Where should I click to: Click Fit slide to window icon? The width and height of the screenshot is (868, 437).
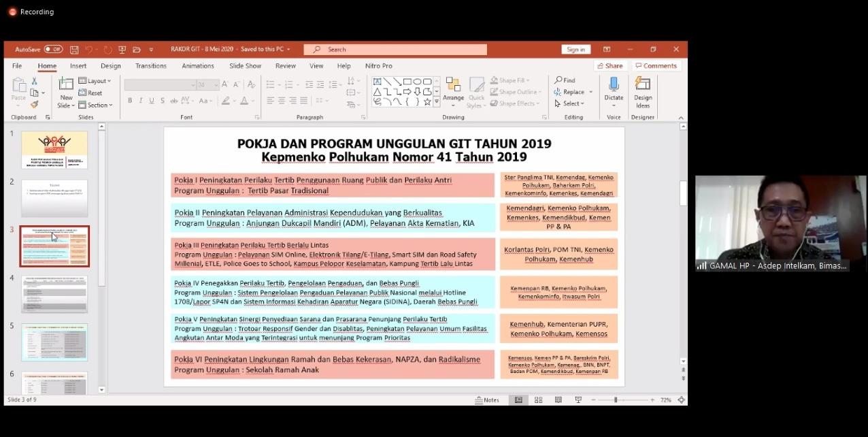[681, 400]
